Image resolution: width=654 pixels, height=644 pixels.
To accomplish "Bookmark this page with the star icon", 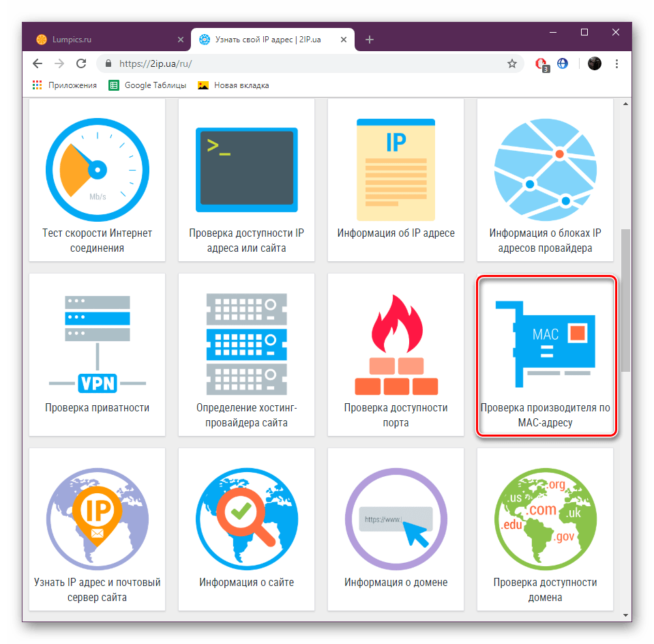I will 511,63.
